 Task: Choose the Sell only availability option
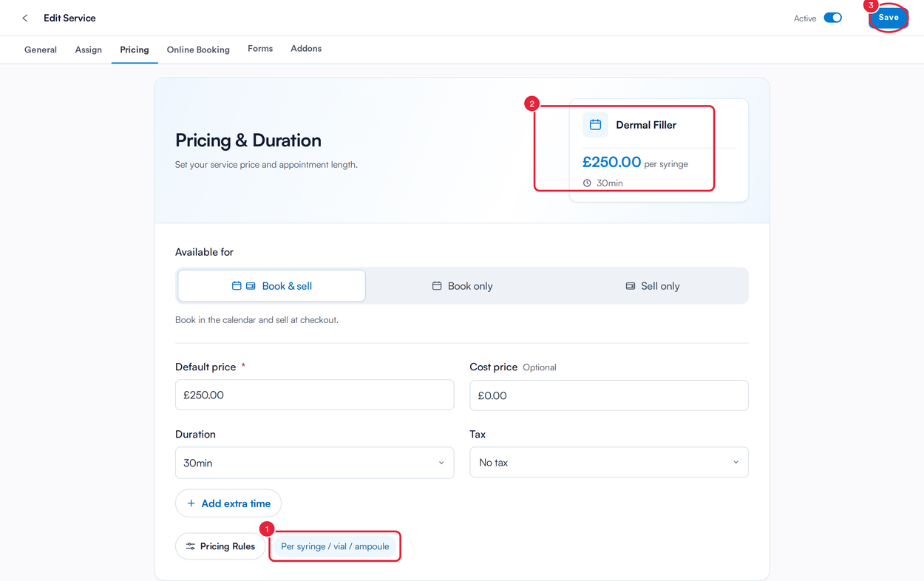point(653,286)
